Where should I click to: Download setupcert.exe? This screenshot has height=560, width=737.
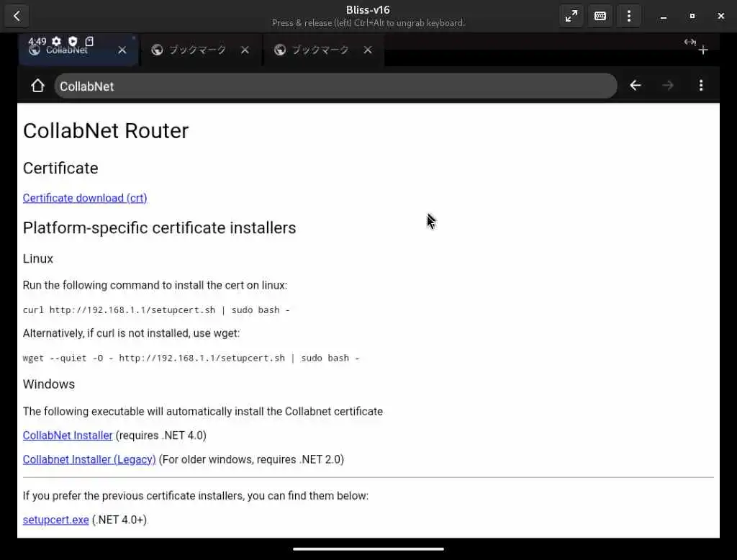(56, 520)
